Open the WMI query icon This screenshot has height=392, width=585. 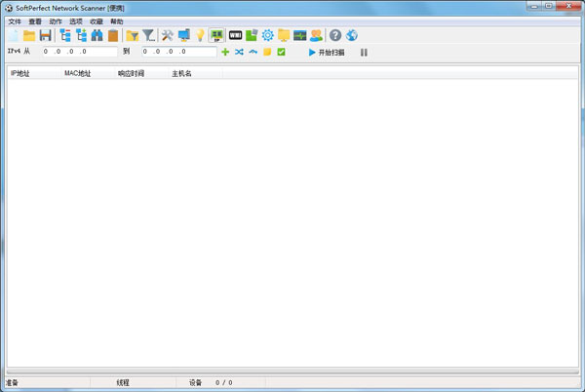(x=235, y=36)
